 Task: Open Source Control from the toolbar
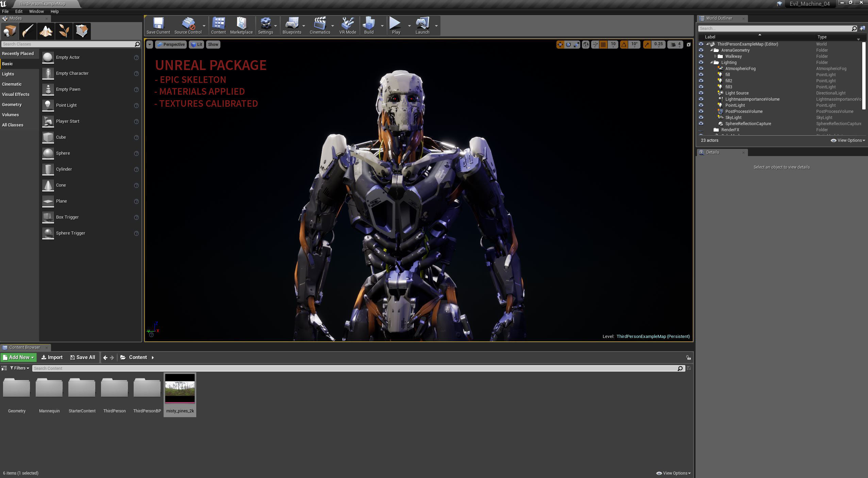pyautogui.click(x=188, y=26)
